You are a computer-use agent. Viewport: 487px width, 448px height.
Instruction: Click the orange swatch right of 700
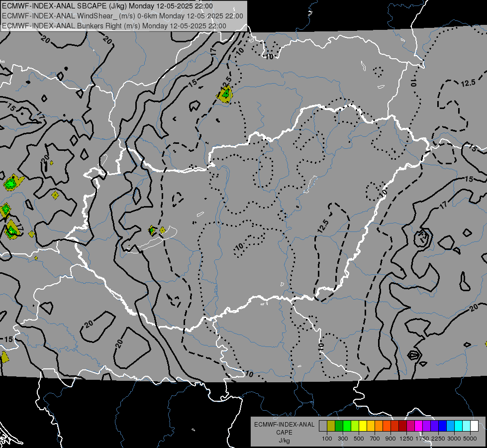click(x=379, y=426)
